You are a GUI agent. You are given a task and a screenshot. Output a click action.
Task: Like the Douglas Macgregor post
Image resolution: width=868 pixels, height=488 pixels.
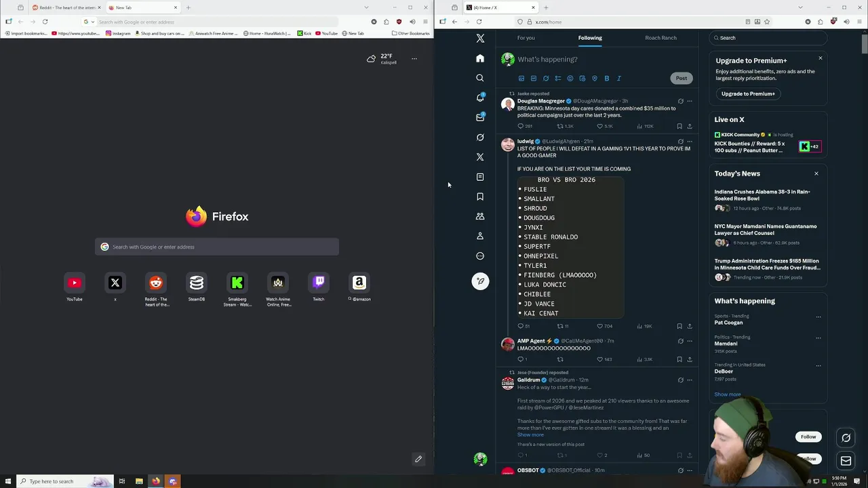[x=599, y=126]
